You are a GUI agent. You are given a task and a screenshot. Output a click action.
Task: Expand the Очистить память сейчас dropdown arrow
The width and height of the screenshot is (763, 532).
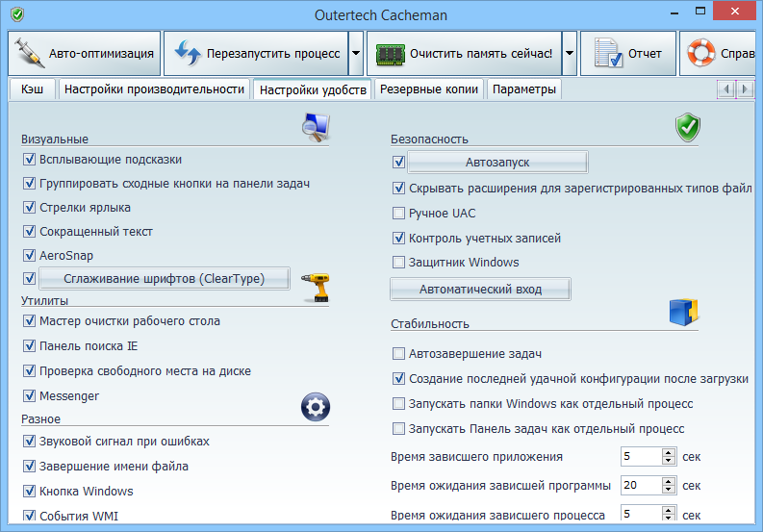[570, 54]
